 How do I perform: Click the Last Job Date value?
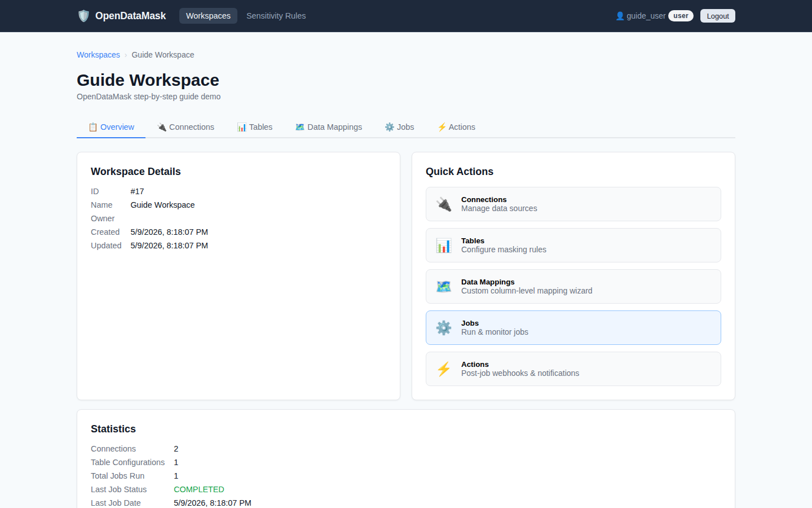tap(213, 503)
